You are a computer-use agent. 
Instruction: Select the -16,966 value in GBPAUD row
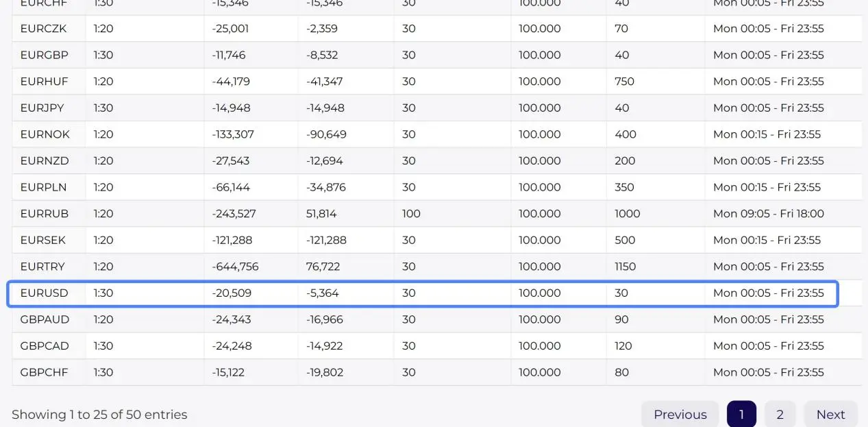325,319
